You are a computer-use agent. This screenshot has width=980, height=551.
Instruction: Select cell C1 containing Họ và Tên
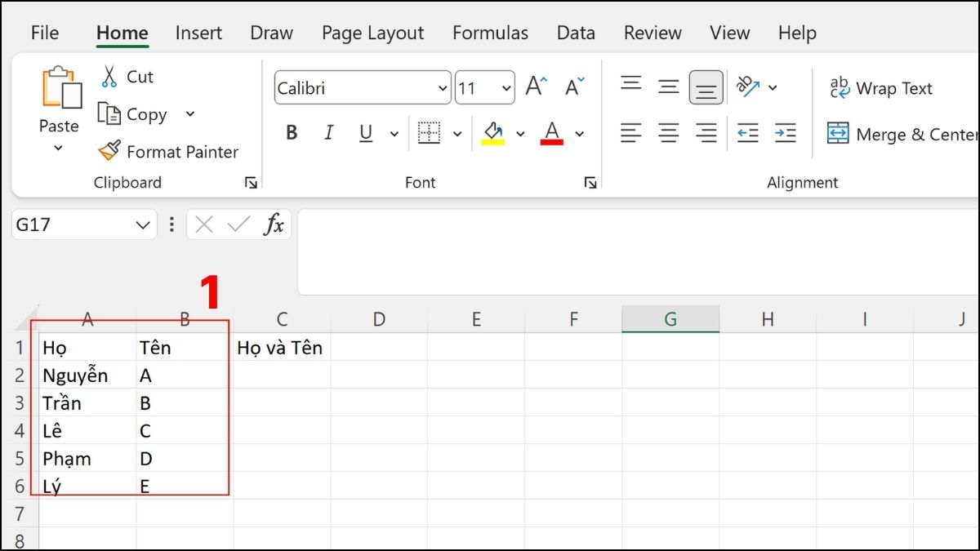click(280, 347)
